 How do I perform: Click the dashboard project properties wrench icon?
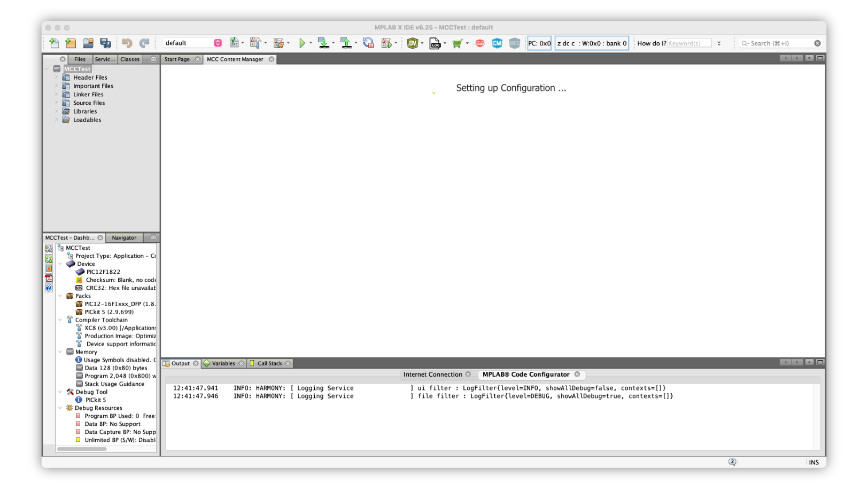click(x=49, y=249)
